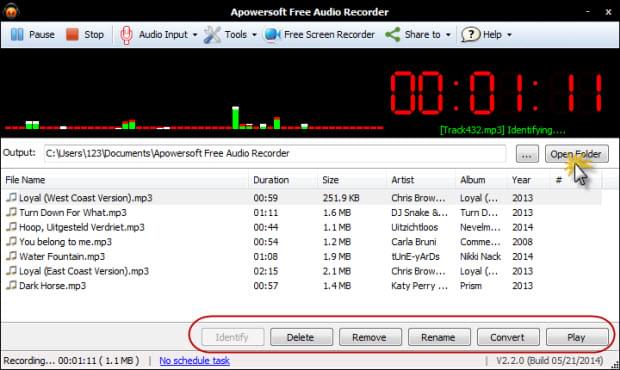Click artist cell Uitzichtloos
This screenshot has height=370, width=620.
414,227
